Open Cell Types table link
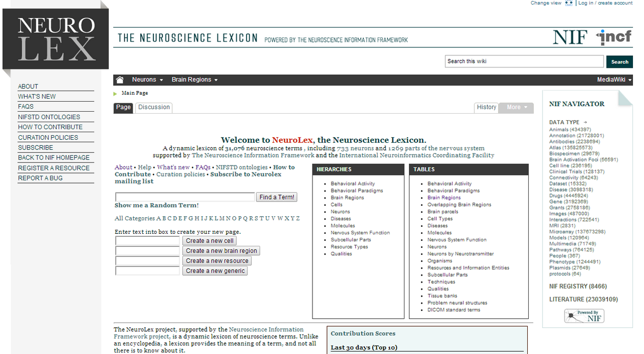Screen dimensions: 644x354 pos(440,219)
